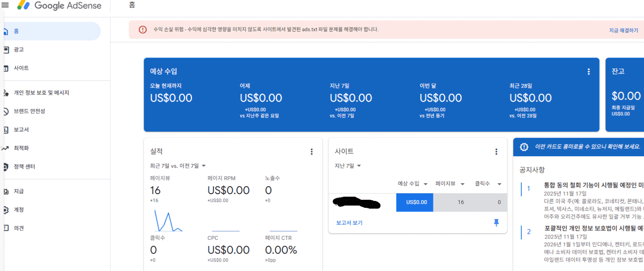The image size is (644, 271).
Task: Click the 보고서 보기 link
Action: pyautogui.click(x=349, y=223)
